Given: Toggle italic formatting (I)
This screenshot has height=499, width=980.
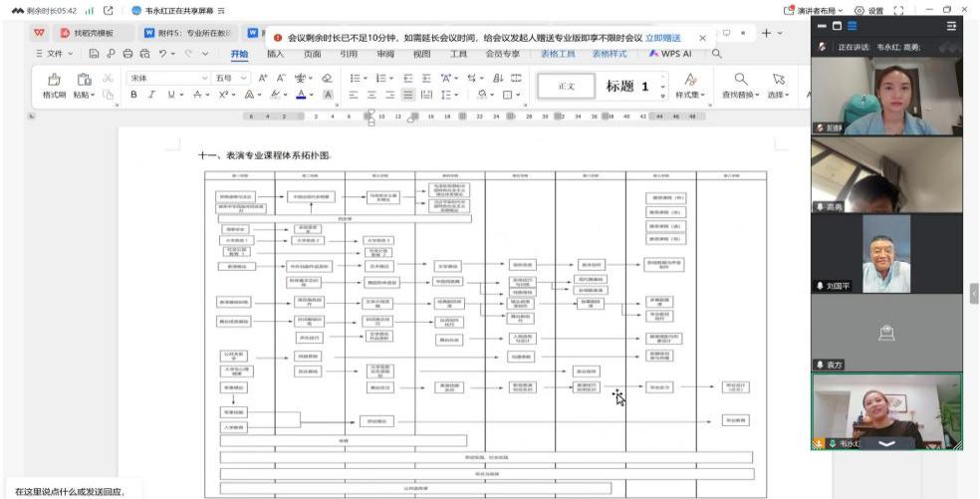Looking at the screenshot, I should point(152,96).
